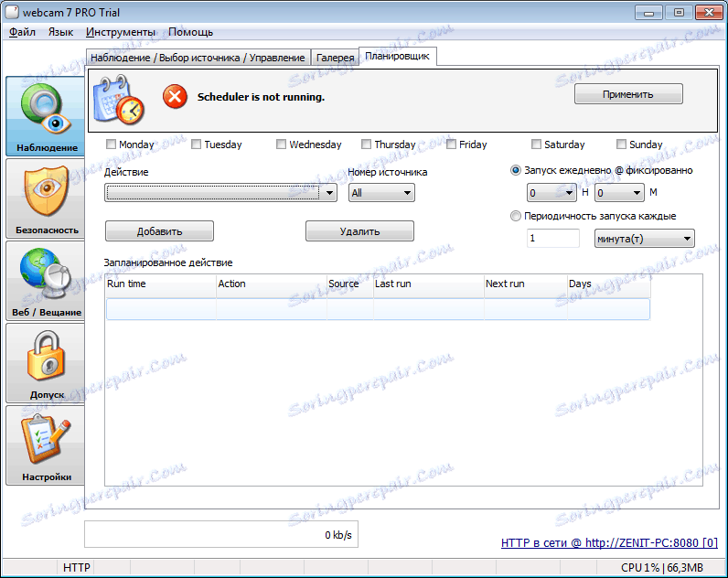Open the Веб / Вещание broadcast section
The width and height of the screenshot is (728, 578).
pyautogui.click(x=46, y=281)
